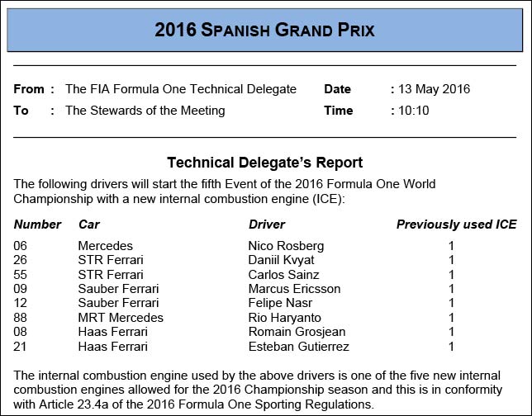Select driver name Nico Rosberg
Screen dimensions: 532x416
point(286,246)
